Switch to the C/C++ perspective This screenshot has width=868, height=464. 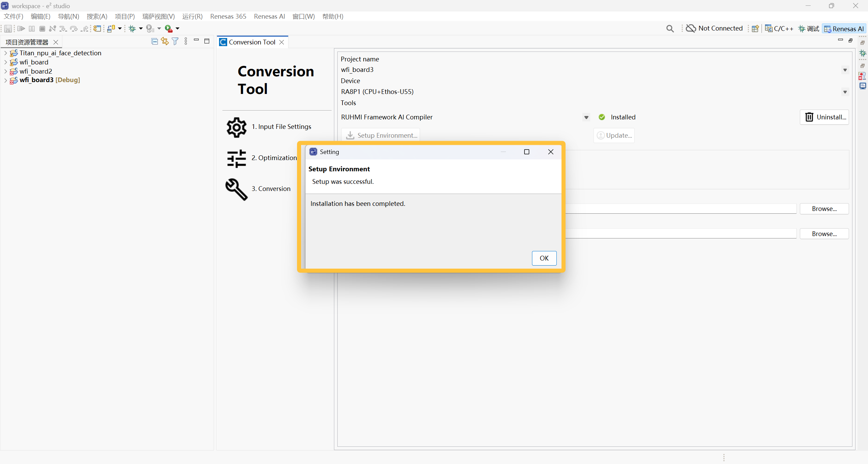point(779,28)
